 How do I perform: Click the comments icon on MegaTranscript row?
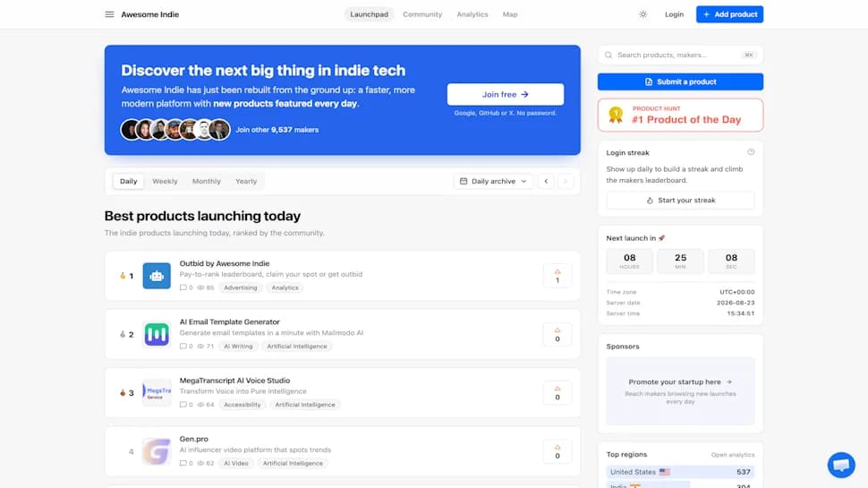coord(183,405)
